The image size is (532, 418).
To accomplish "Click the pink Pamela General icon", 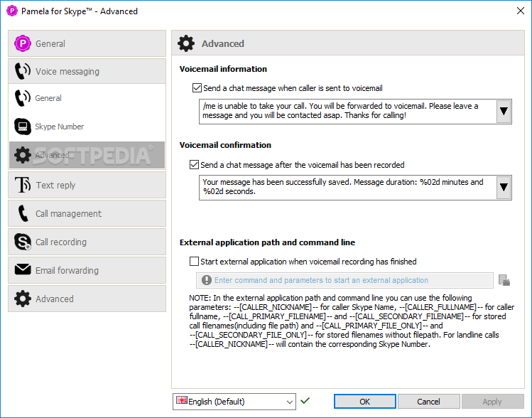I will point(23,43).
